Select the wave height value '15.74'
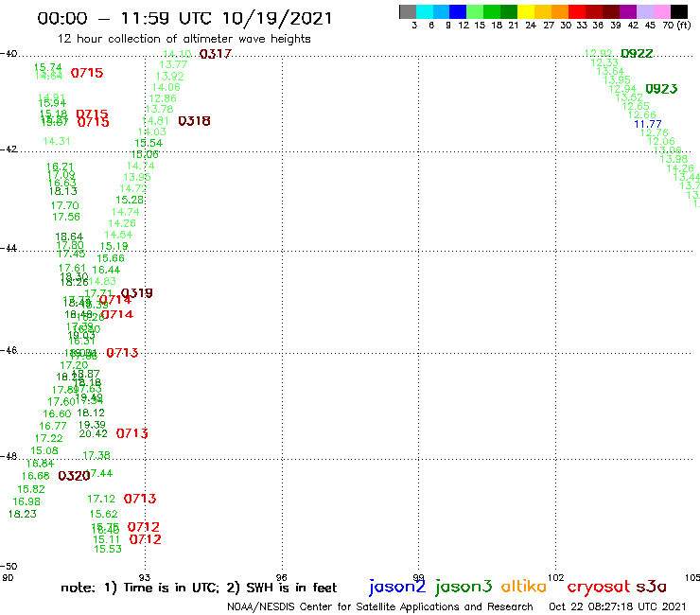Screen dimensions: 700x615 (48, 67)
